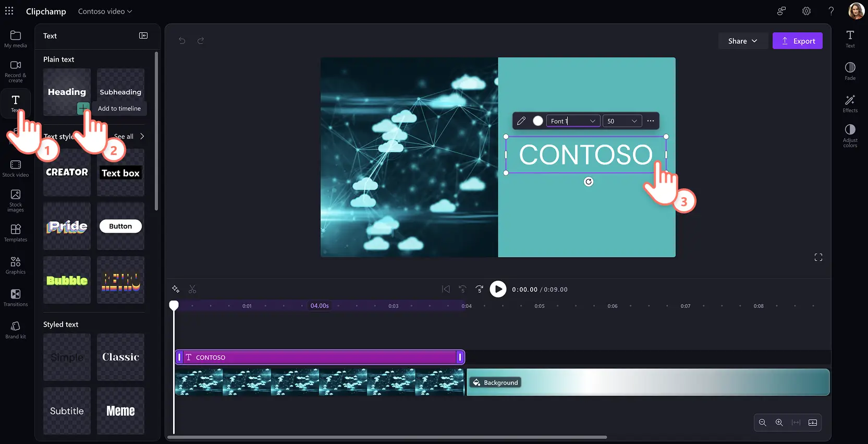Choose the Meme styled text

(120, 411)
